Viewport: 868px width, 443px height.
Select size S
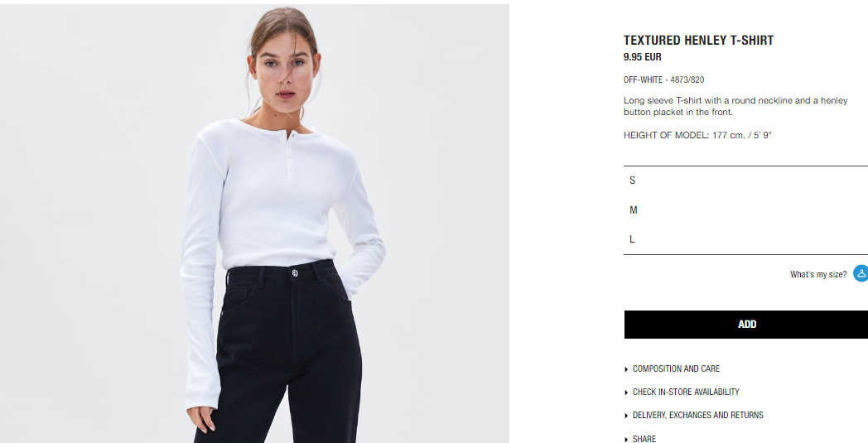[x=745, y=181]
